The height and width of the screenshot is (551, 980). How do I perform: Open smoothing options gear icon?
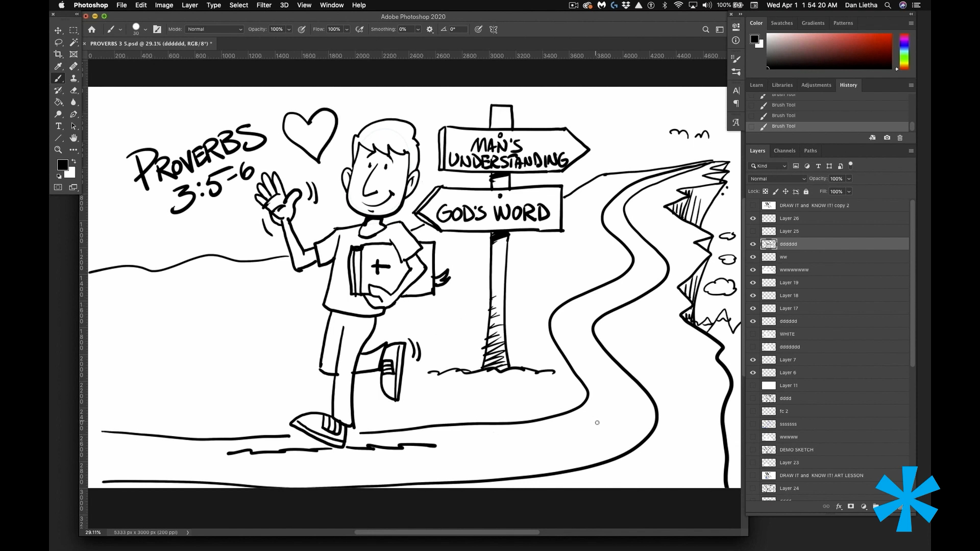pyautogui.click(x=430, y=30)
